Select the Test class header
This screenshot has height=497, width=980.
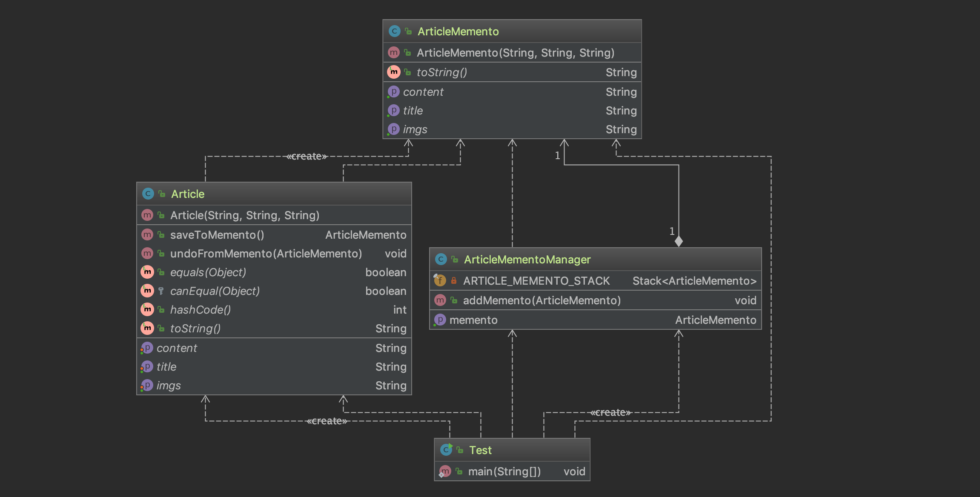480,450
